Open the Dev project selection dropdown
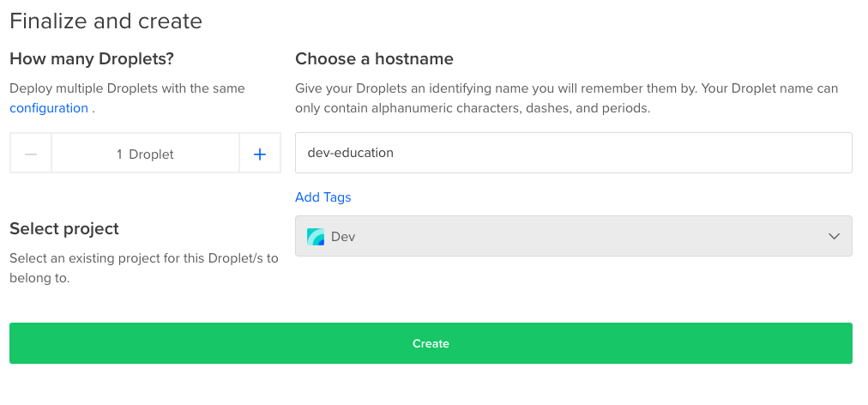Viewport: 868px width, 405px height. 573,236
